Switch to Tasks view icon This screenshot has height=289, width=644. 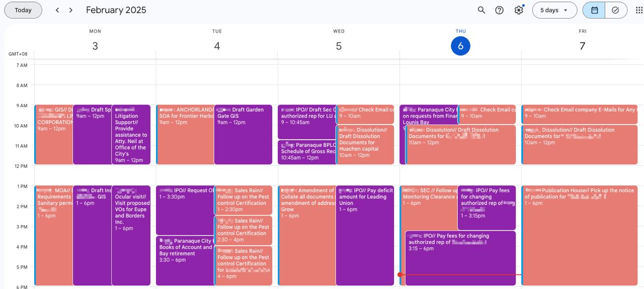pos(615,10)
